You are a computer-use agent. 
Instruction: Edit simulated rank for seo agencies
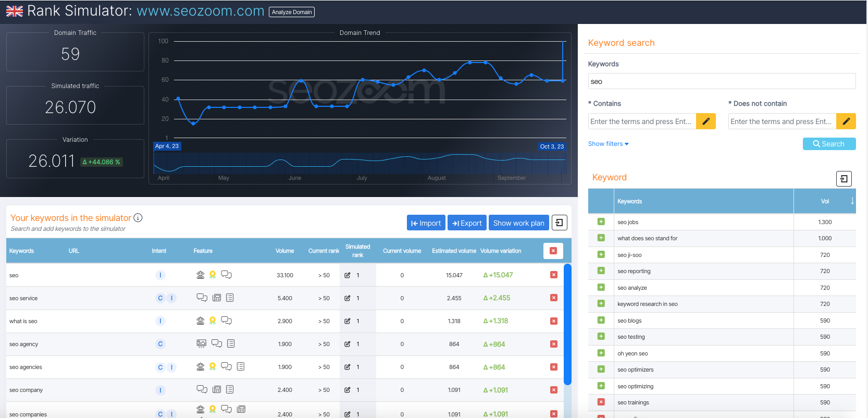click(x=348, y=367)
